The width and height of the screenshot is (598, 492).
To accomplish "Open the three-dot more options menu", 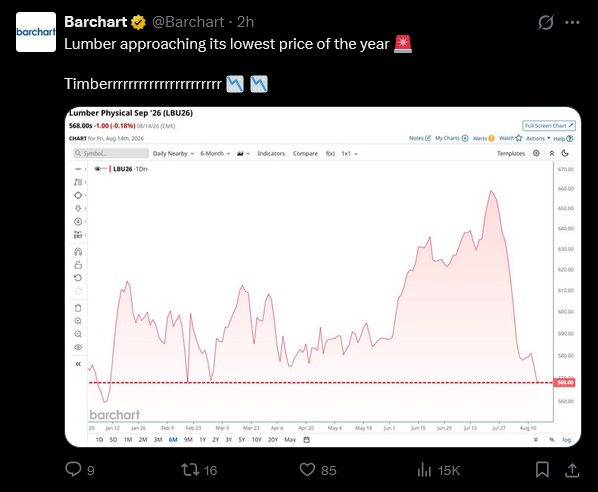I will pyautogui.click(x=572, y=23).
